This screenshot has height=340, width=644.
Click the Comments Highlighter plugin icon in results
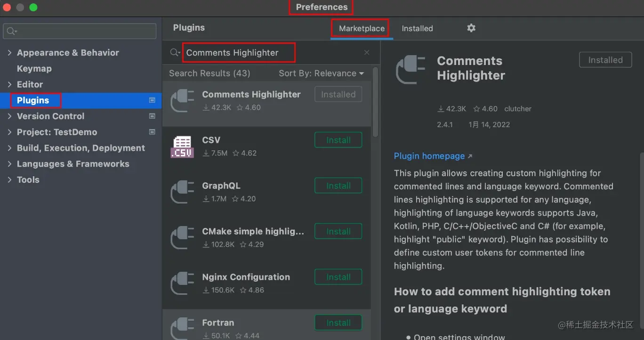pyautogui.click(x=182, y=101)
